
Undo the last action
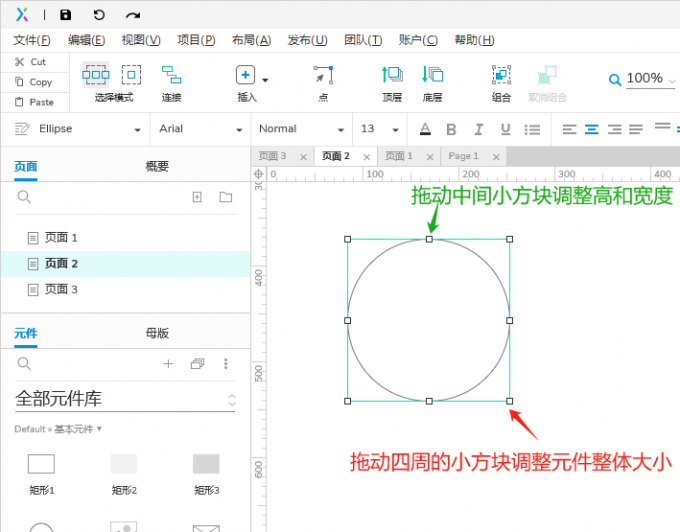[x=99, y=15]
